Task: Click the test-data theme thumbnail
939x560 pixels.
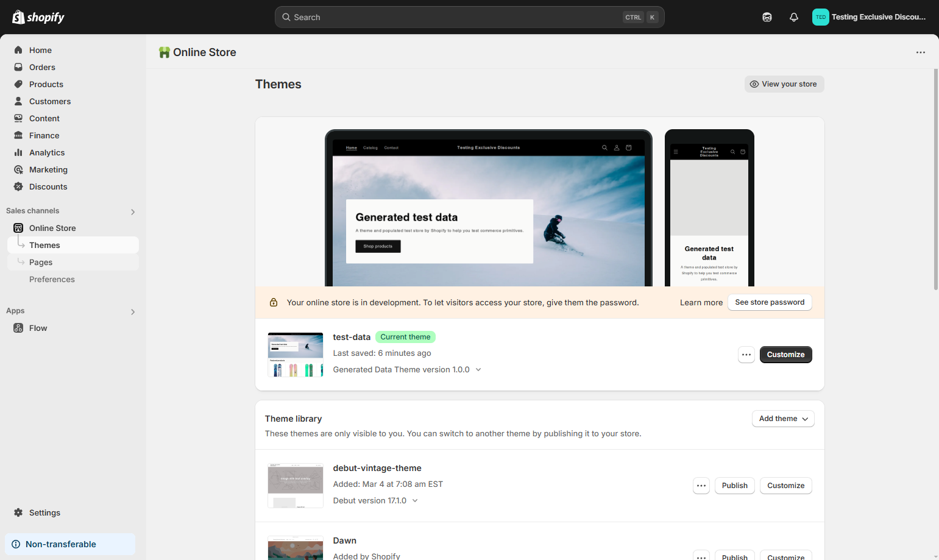Action: pos(296,355)
